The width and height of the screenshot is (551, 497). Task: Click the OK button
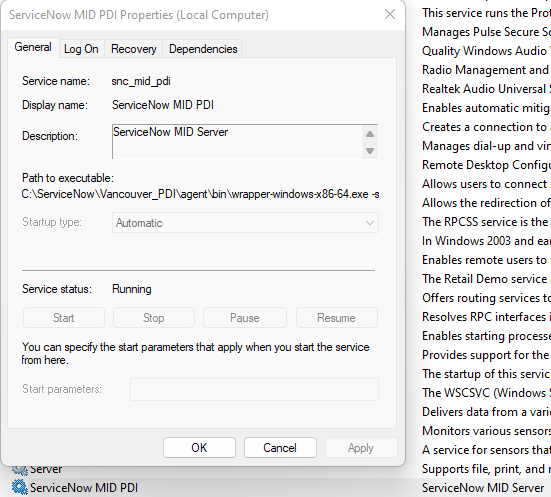click(x=199, y=447)
